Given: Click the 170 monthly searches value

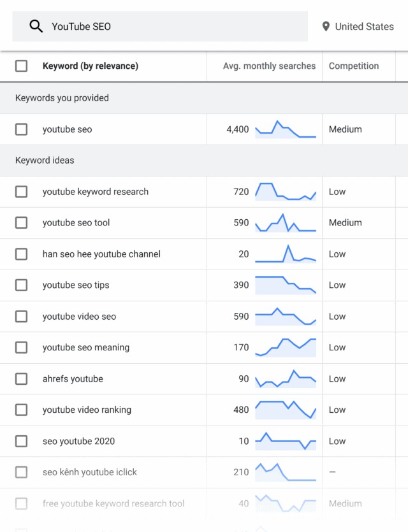Looking at the screenshot, I should pyautogui.click(x=242, y=347).
